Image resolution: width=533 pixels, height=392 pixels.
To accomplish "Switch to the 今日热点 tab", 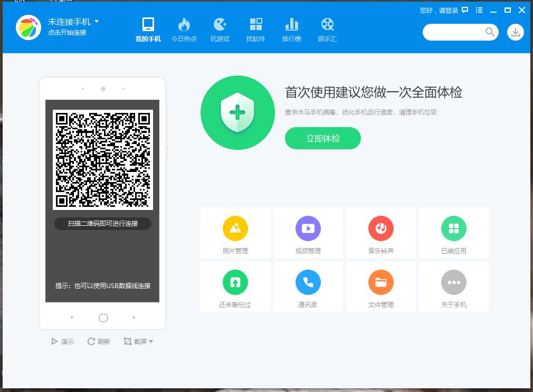I will coord(184,30).
